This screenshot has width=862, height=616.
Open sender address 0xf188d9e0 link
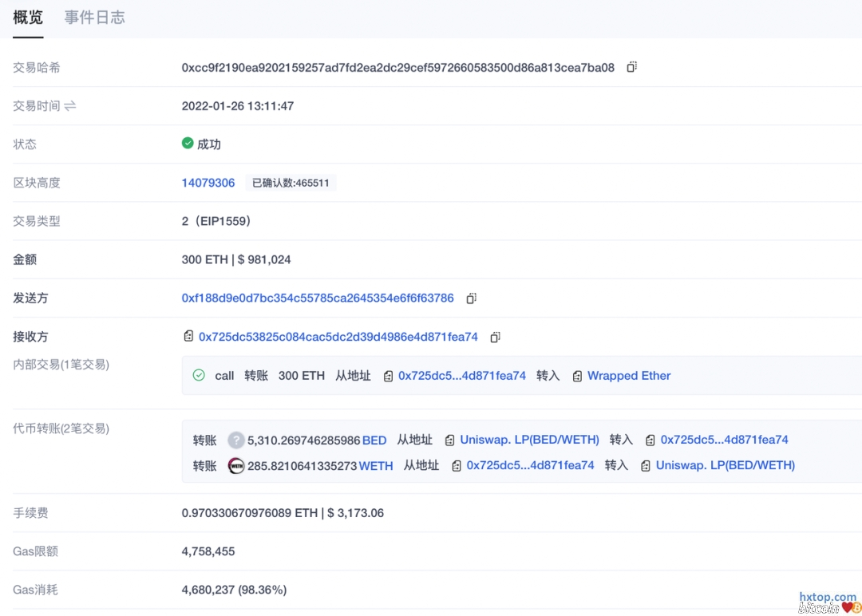[318, 298]
